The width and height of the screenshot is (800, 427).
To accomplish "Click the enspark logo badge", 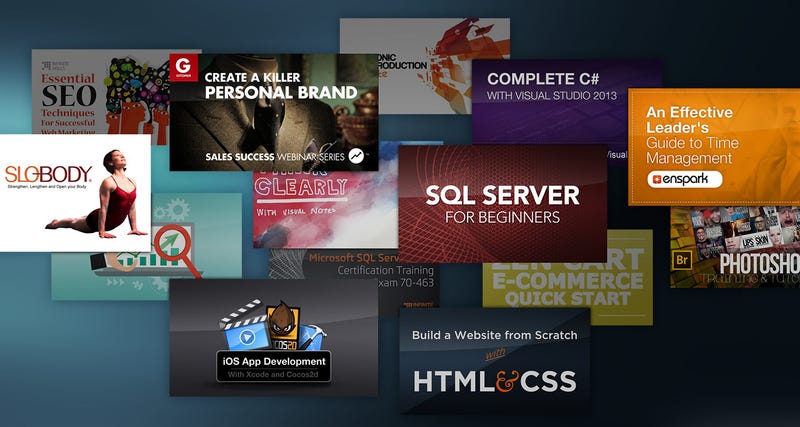I will [x=685, y=180].
